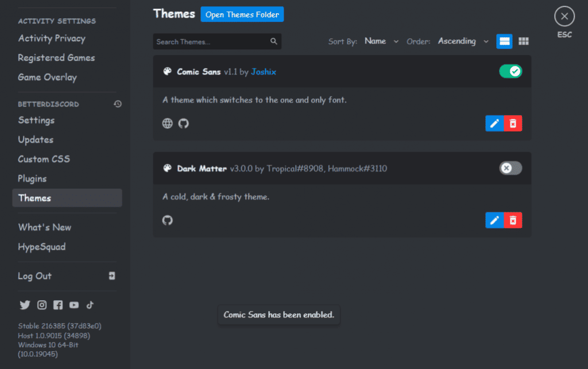Switch themes view to list layout
The height and width of the screenshot is (369, 588).
(504, 41)
